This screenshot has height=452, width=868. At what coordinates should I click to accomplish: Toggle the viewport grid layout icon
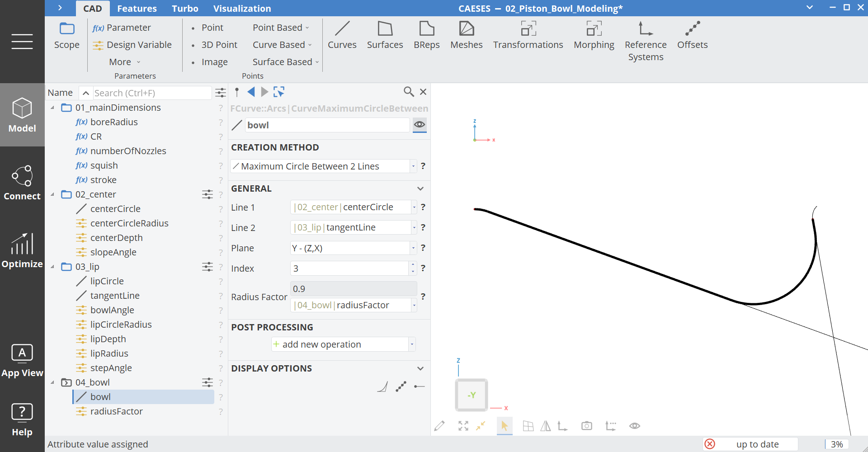coord(528,426)
